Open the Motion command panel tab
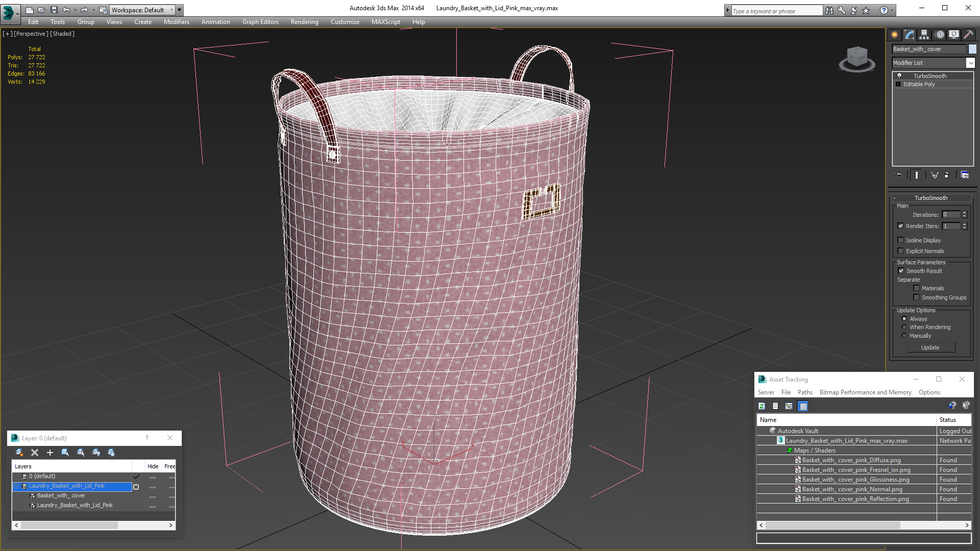 click(940, 35)
